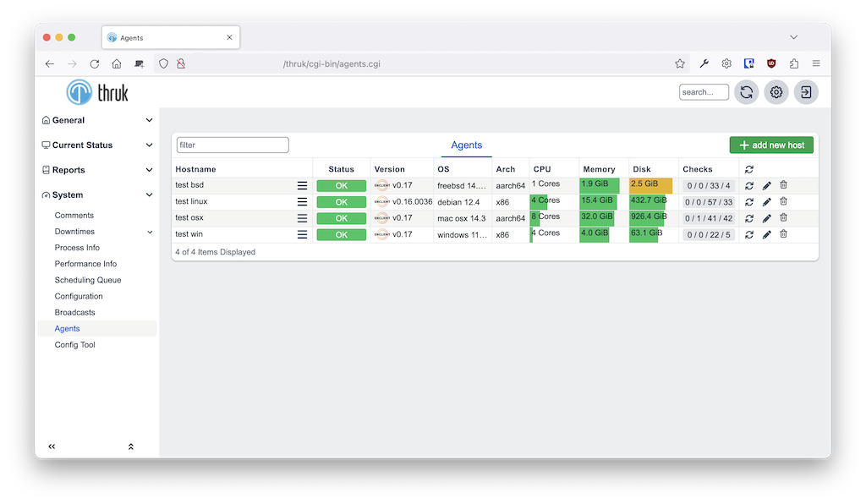Open Broadcasts in sidebar
Screen dimensions: 866x504
[74, 312]
